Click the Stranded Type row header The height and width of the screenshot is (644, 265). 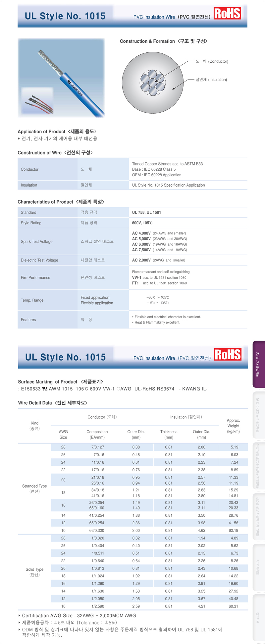[34, 489]
